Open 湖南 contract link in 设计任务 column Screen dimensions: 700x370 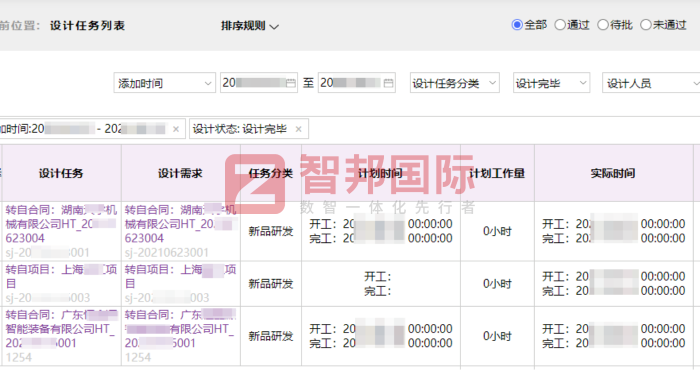pyautogui.click(x=61, y=224)
